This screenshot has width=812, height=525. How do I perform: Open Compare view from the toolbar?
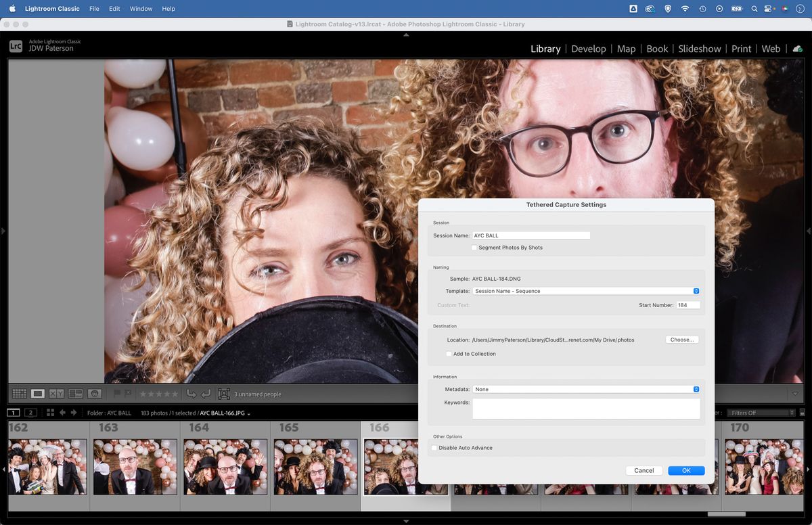tap(55, 393)
